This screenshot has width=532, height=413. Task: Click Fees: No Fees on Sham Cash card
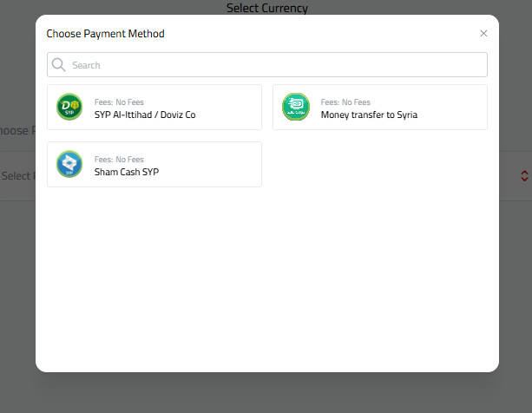(x=119, y=160)
